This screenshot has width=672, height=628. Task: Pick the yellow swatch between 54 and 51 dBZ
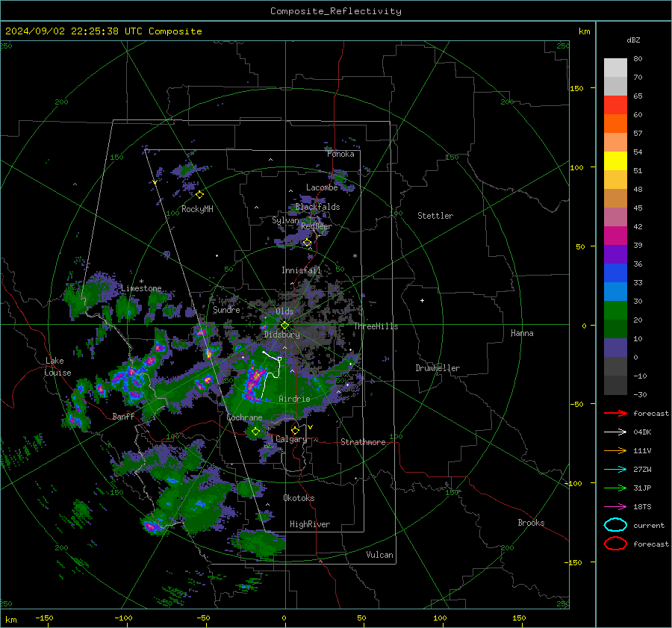point(615,161)
